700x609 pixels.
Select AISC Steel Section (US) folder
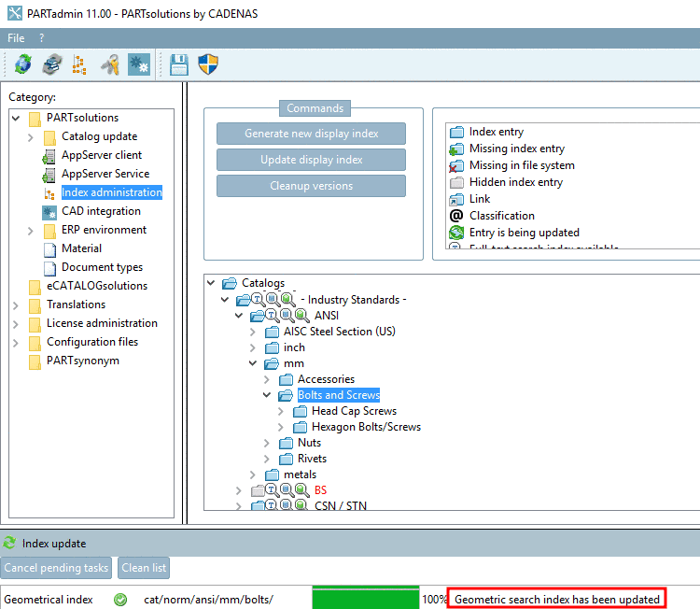[340, 332]
